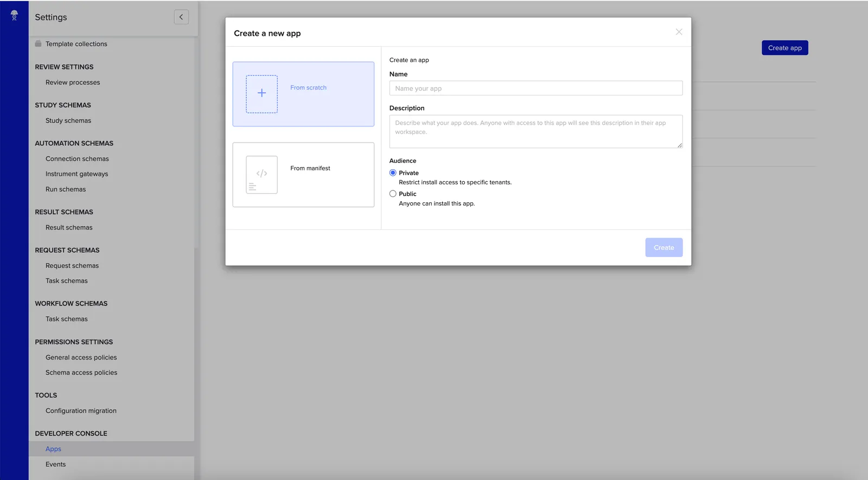Open Study schemas settings
868x480 pixels.
(68, 120)
